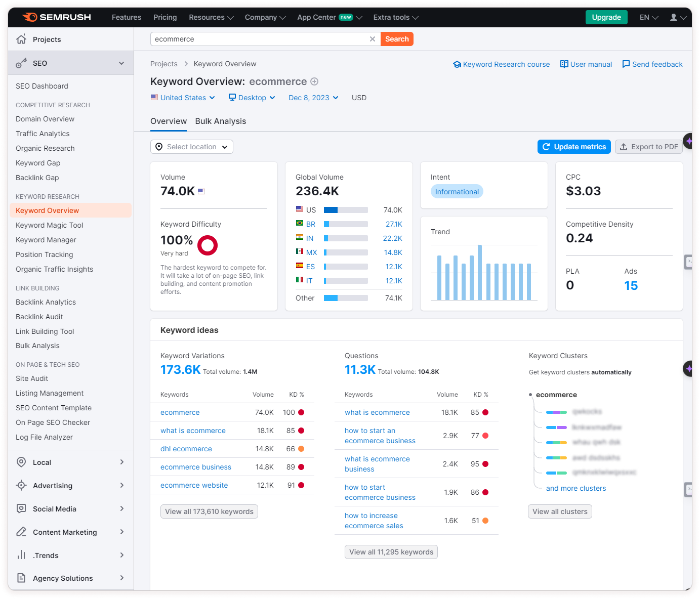Screen dimensions: 700x599
Task: Click View all 173,610 keywords button
Action: (x=209, y=511)
